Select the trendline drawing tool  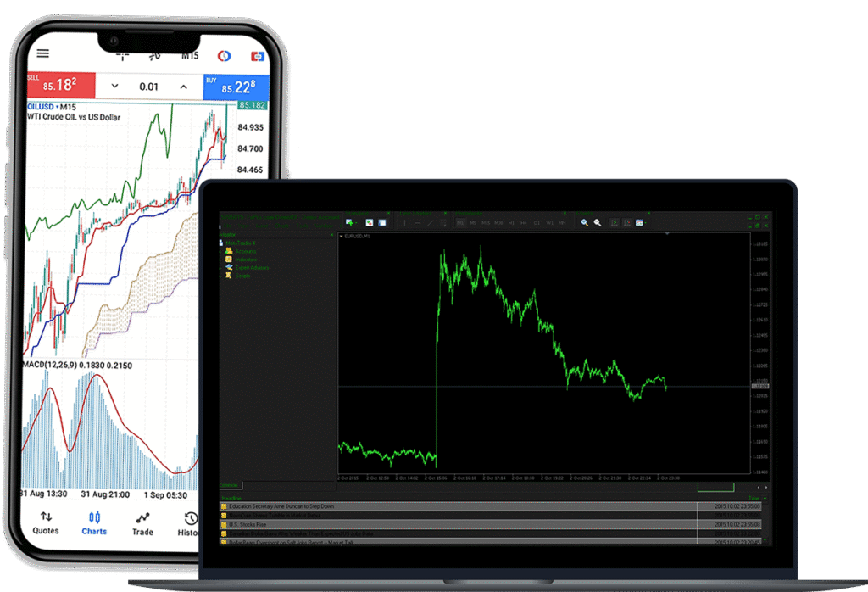(x=430, y=222)
